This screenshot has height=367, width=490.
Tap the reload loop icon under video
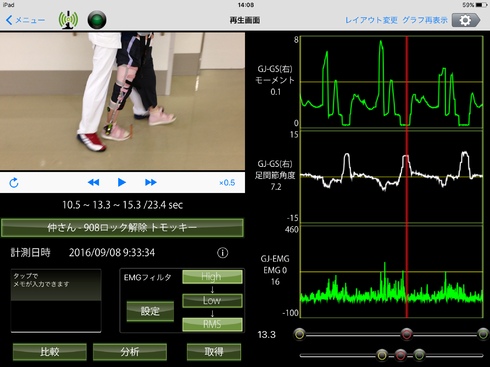tap(14, 183)
